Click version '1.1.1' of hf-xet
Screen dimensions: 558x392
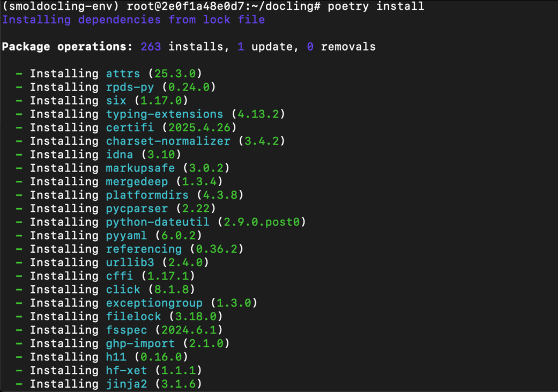tap(179, 370)
